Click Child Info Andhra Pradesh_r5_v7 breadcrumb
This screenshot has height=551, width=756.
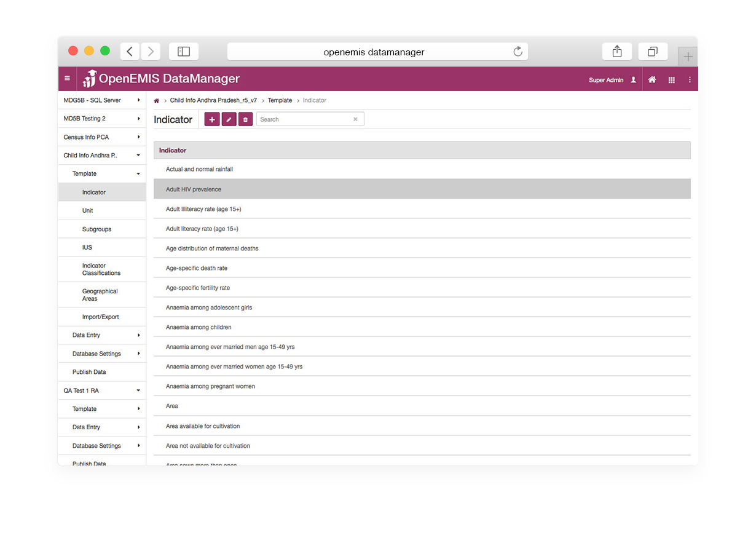pos(213,100)
